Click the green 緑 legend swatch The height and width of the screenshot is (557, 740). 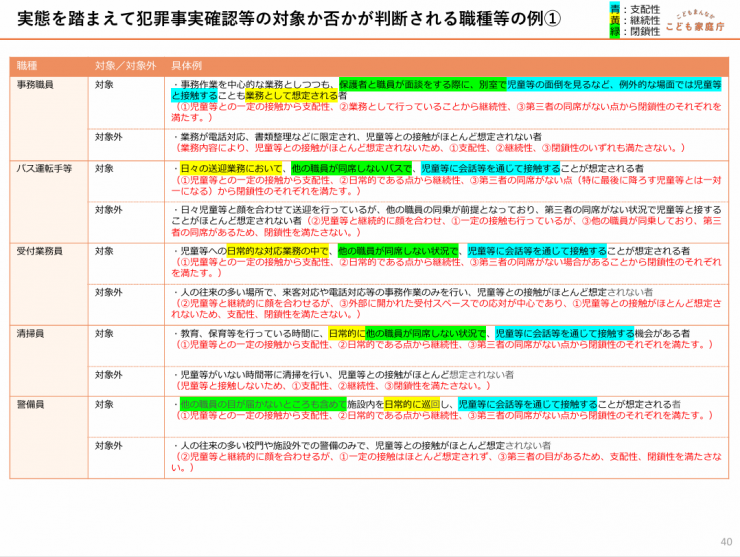[614, 32]
